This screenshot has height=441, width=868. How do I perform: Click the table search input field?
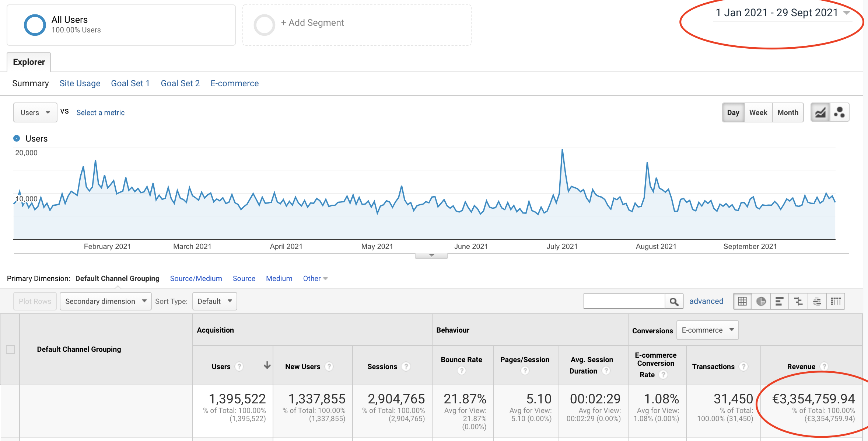coord(624,301)
